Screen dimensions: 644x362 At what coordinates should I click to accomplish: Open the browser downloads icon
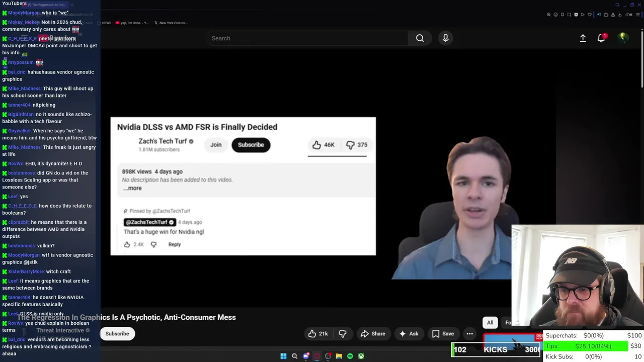pyautogui.click(x=620, y=15)
